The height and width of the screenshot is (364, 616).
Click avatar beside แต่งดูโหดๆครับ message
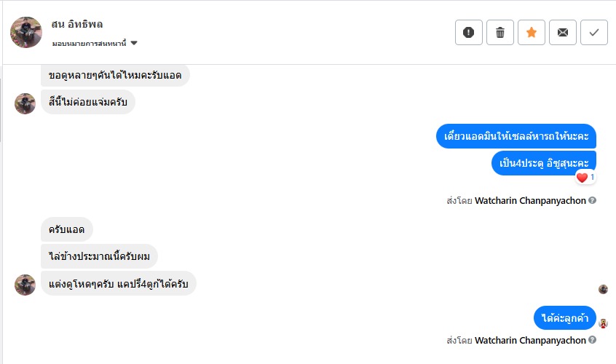25,285
